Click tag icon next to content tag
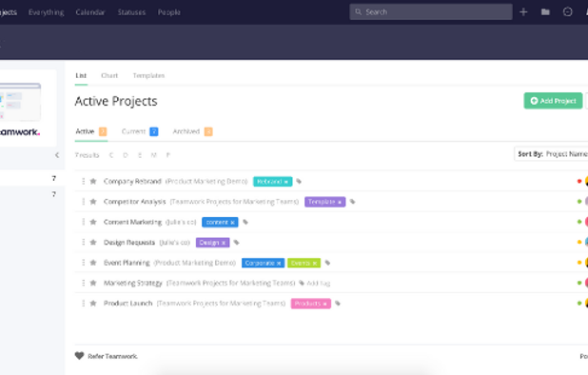This screenshot has height=375, width=588. [x=245, y=222]
